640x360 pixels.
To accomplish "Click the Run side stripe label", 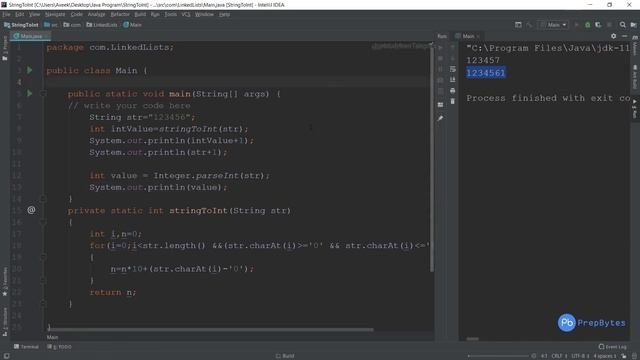I will (635, 109).
